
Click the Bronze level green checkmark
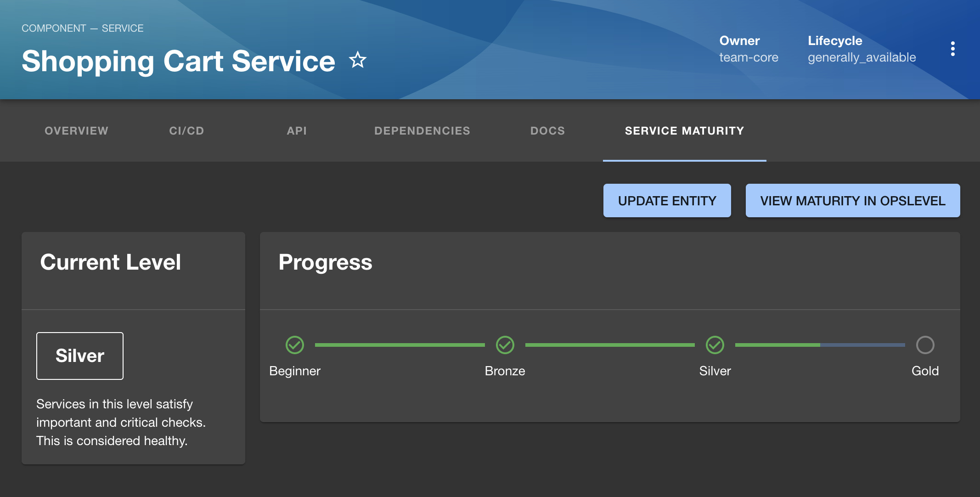pyautogui.click(x=505, y=345)
